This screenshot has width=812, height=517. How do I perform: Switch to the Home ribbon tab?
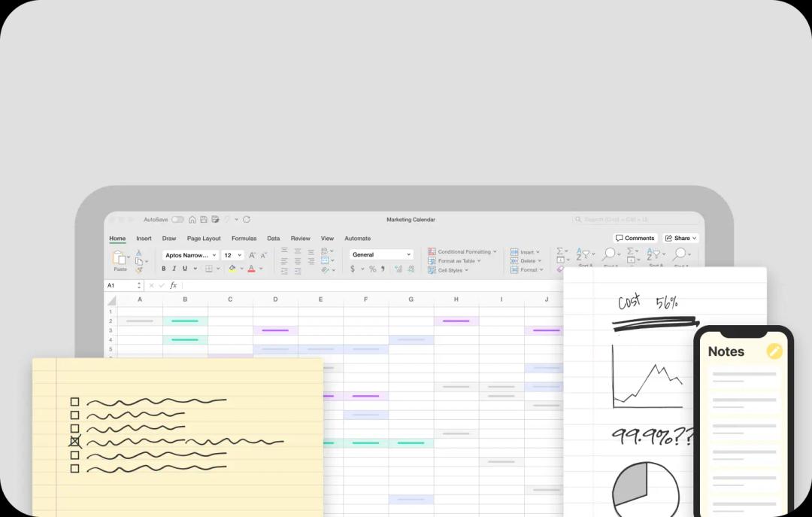coord(117,239)
